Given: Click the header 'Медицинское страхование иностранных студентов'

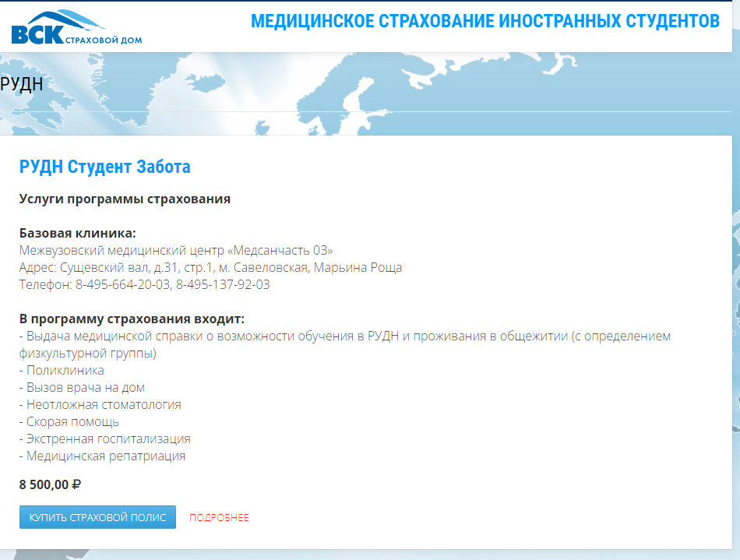Looking at the screenshot, I should (x=485, y=21).
